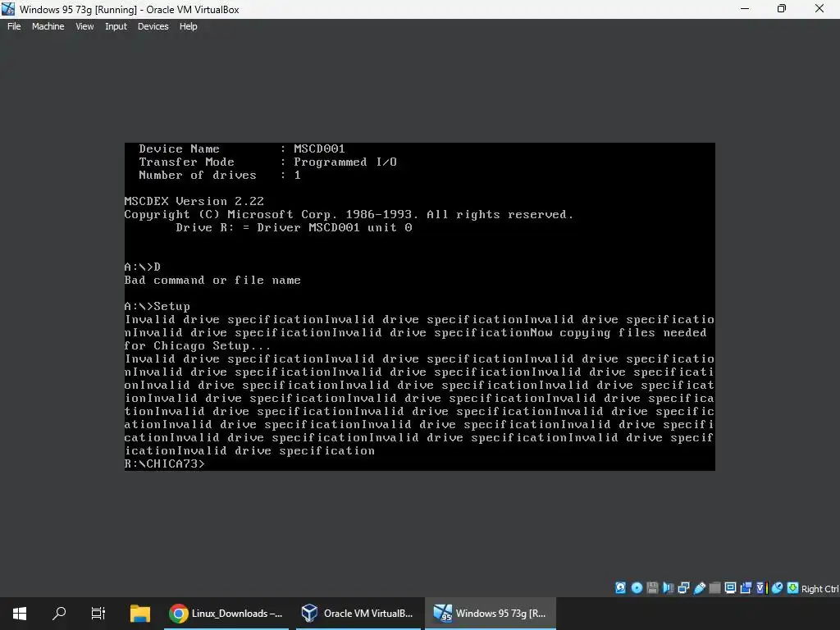Click the "A:\>D" command line
The height and width of the screenshot is (630, 840).
click(143, 267)
